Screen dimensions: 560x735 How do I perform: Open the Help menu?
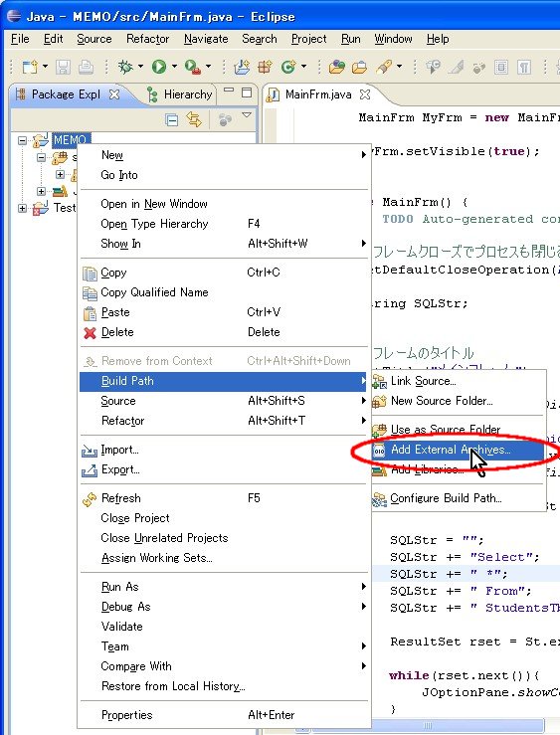[x=438, y=39]
